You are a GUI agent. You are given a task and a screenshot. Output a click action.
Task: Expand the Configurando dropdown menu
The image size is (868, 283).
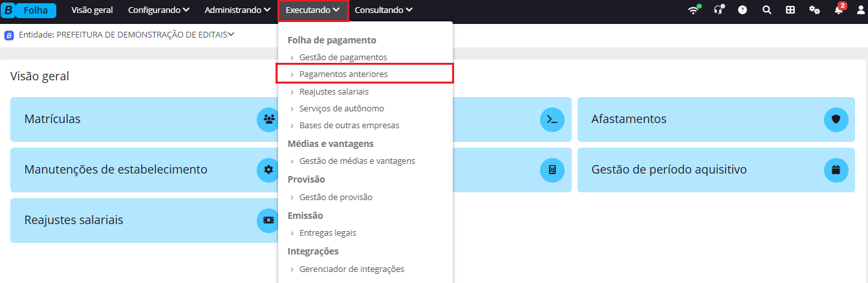pyautogui.click(x=158, y=10)
